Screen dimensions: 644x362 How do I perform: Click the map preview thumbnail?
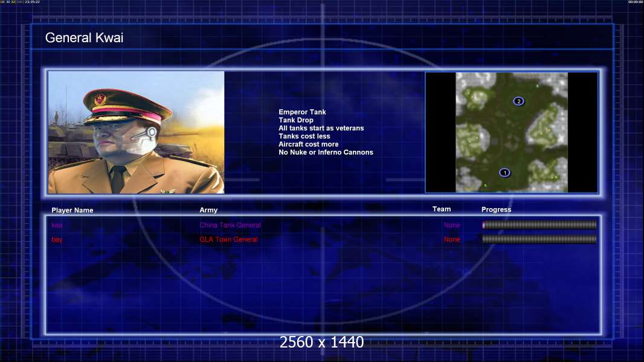pos(511,132)
